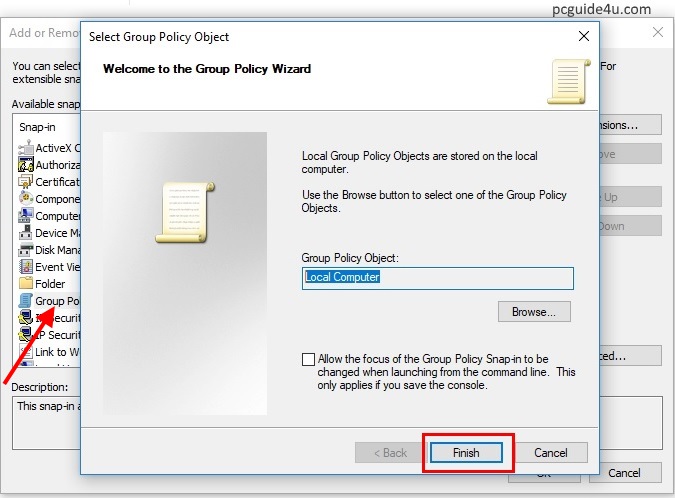The image size is (675, 498).
Task: Click Cancel in Add or Remove Snap-ins
Action: point(624,473)
